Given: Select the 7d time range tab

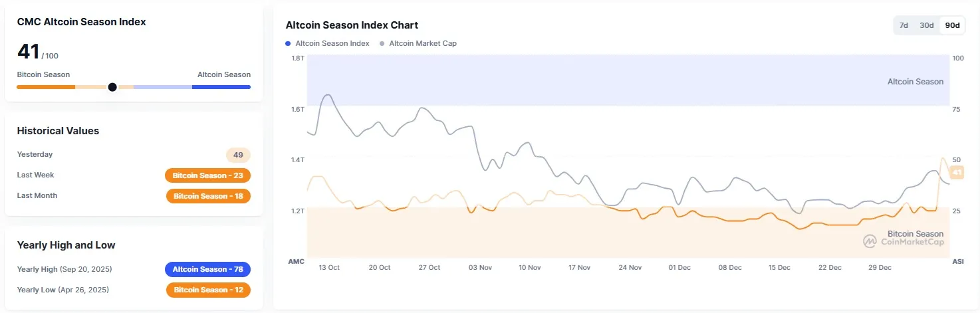Looking at the screenshot, I should pyautogui.click(x=904, y=25).
